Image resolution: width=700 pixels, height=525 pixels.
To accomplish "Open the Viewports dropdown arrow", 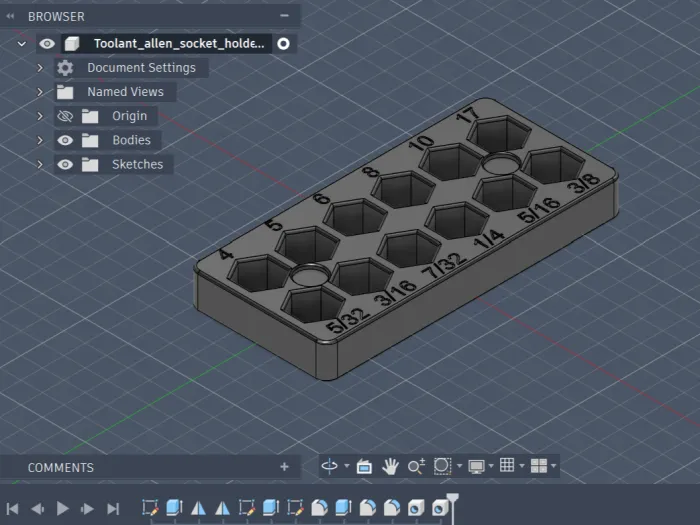I will click(554, 466).
